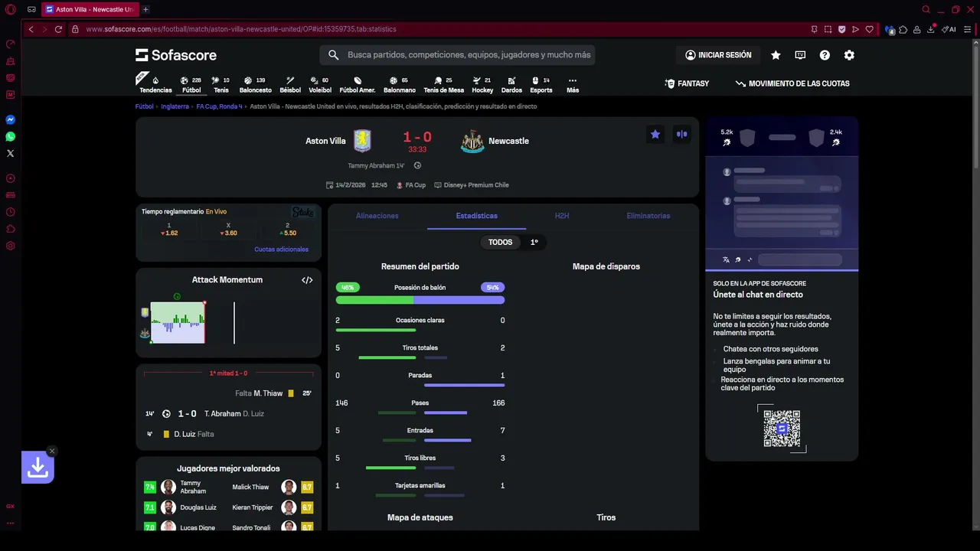Dismiss the download app popup
This screenshot has height=551, width=980.
coord(52,451)
